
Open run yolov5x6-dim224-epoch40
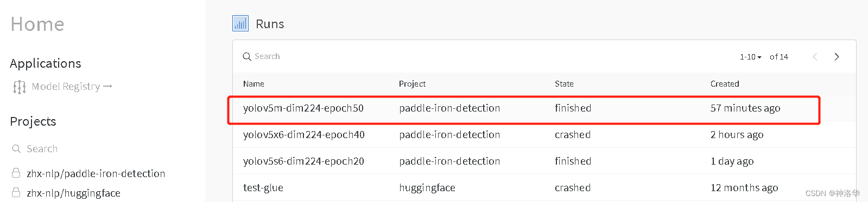pyautogui.click(x=304, y=134)
